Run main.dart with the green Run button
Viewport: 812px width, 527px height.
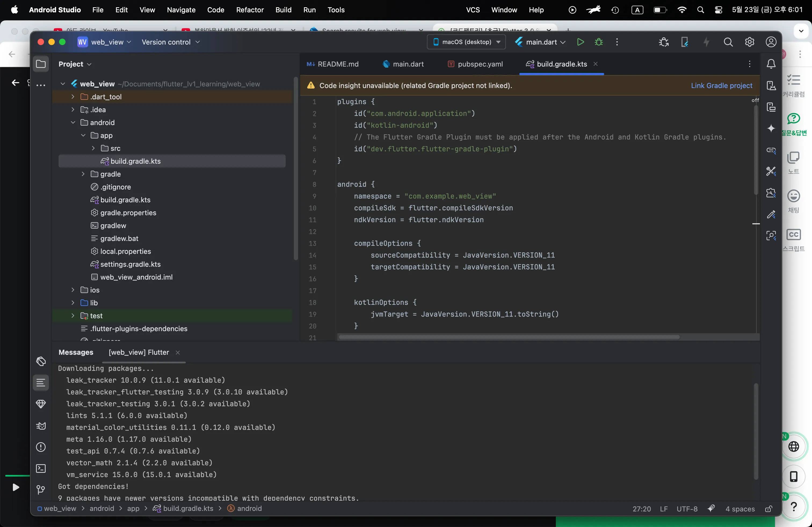(x=580, y=42)
